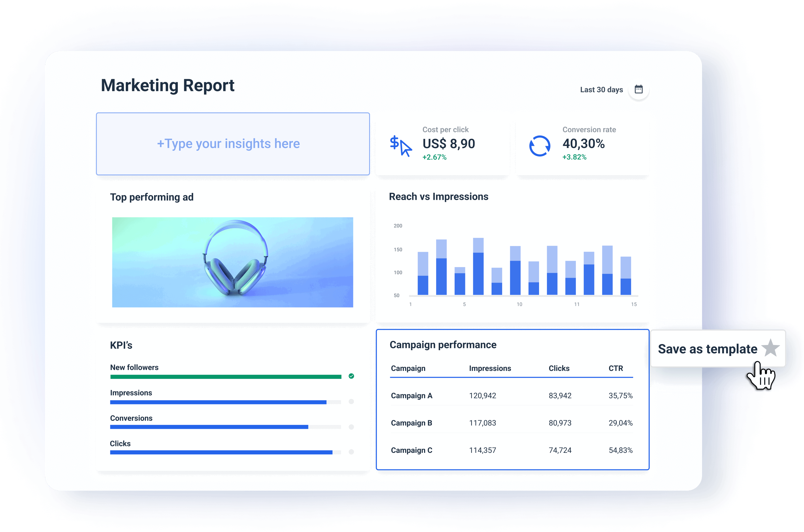Click the status dot next to Impressions KPI

(x=351, y=402)
